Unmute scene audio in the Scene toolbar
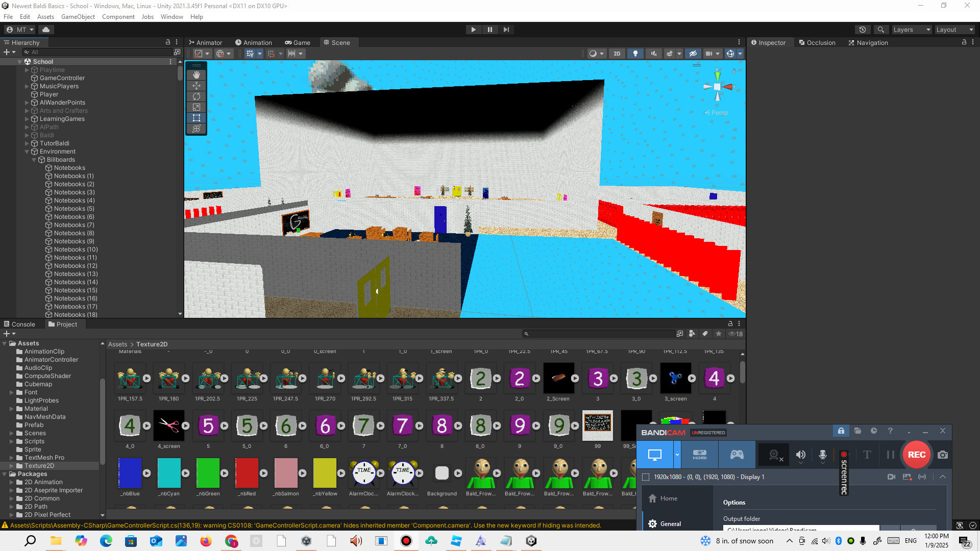This screenshot has height=551, width=980. click(654, 53)
